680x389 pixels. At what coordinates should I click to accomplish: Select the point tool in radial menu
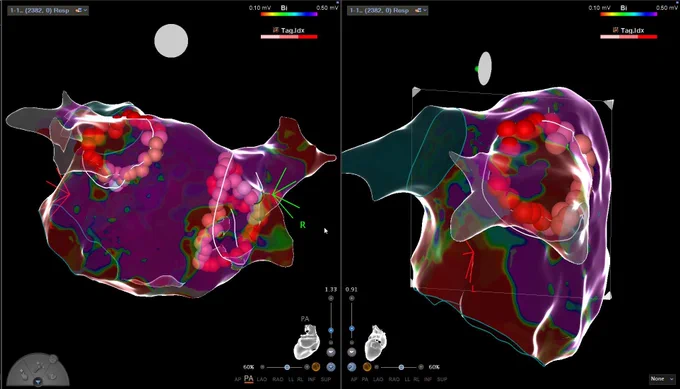[23, 375]
